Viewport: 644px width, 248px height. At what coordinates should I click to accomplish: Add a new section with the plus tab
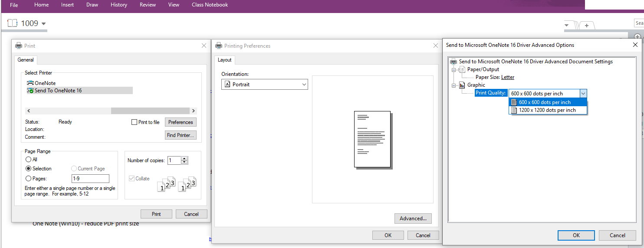[587, 26]
